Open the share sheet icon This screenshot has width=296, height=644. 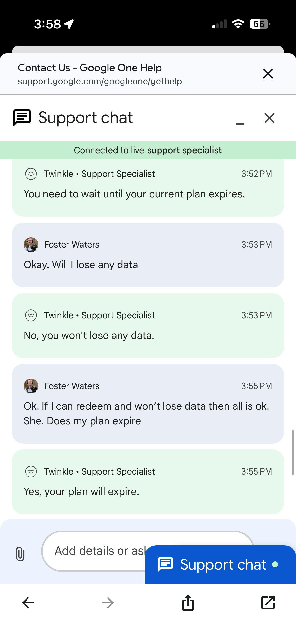(x=188, y=603)
